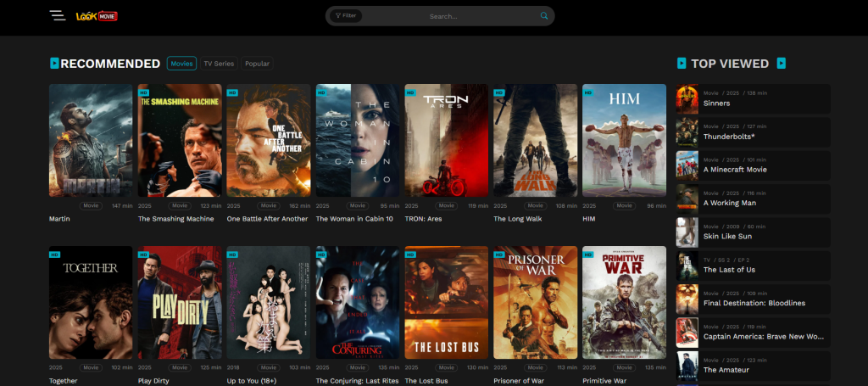Switch to the TV Series tab
The width and height of the screenshot is (868, 386).
[219, 64]
